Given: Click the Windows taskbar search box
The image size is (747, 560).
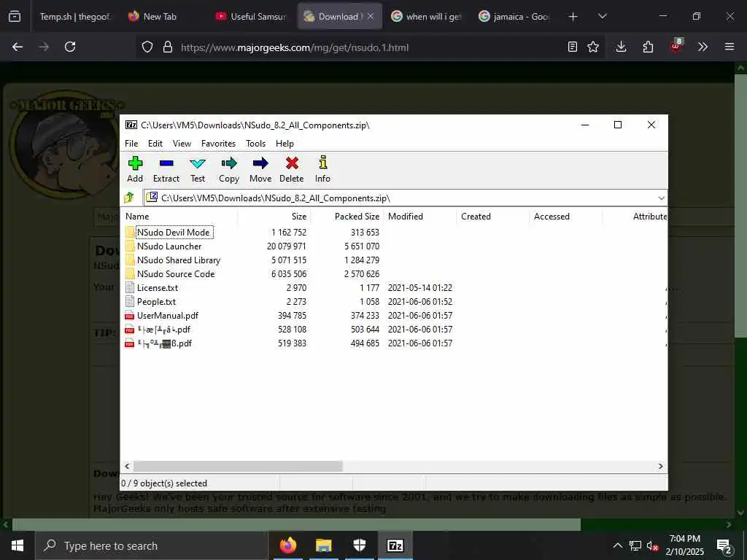Looking at the screenshot, I should (152, 545).
